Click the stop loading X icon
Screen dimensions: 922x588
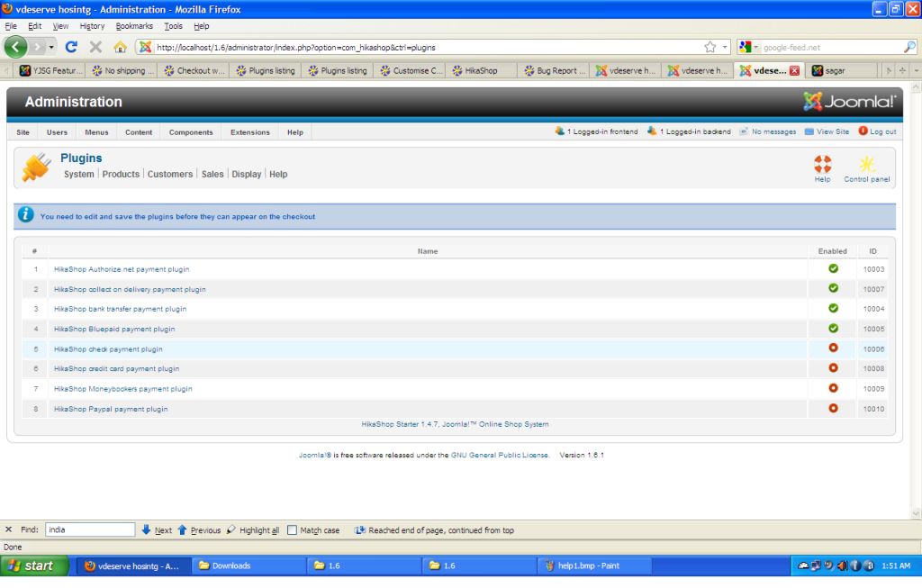coord(95,47)
